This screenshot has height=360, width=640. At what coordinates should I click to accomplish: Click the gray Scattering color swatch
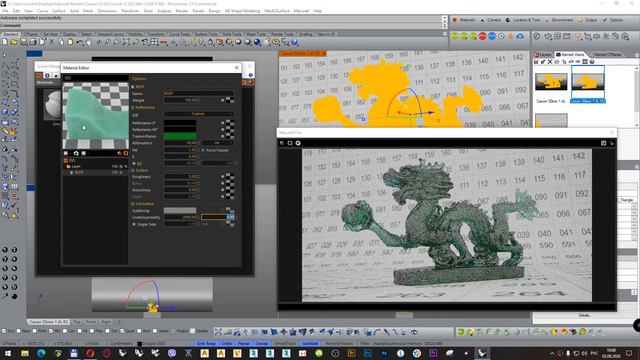[180, 211]
